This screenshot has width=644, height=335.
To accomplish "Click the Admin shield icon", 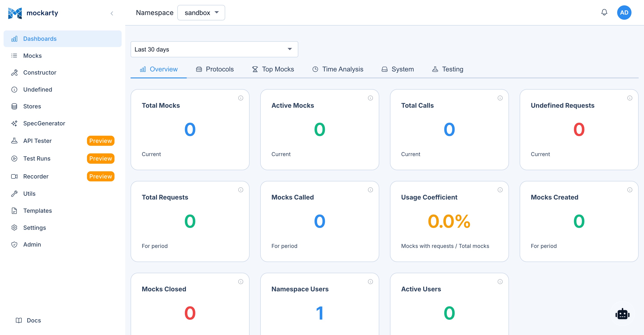I will pyautogui.click(x=14, y=245).
